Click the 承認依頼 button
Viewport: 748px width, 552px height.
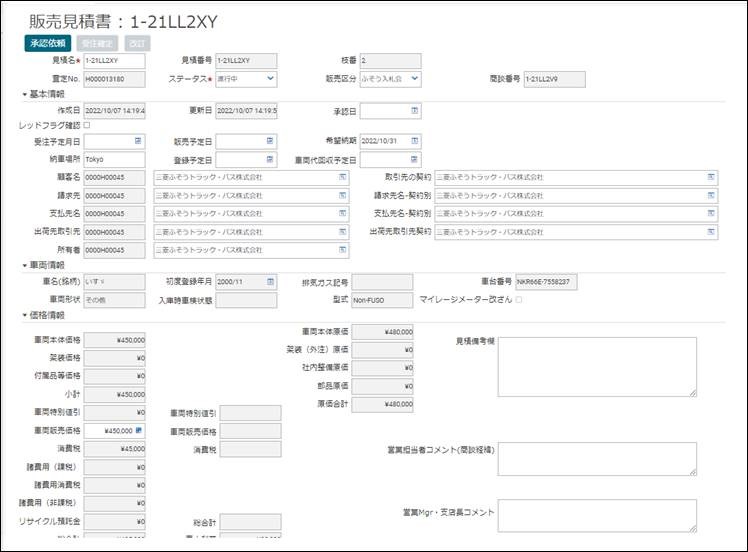(x=47, y=43)
